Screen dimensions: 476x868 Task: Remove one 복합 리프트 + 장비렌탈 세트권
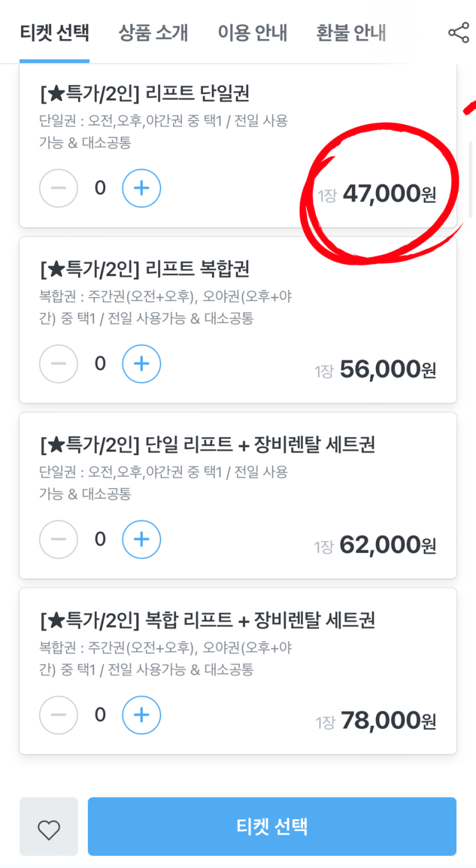tap(59, 715)
